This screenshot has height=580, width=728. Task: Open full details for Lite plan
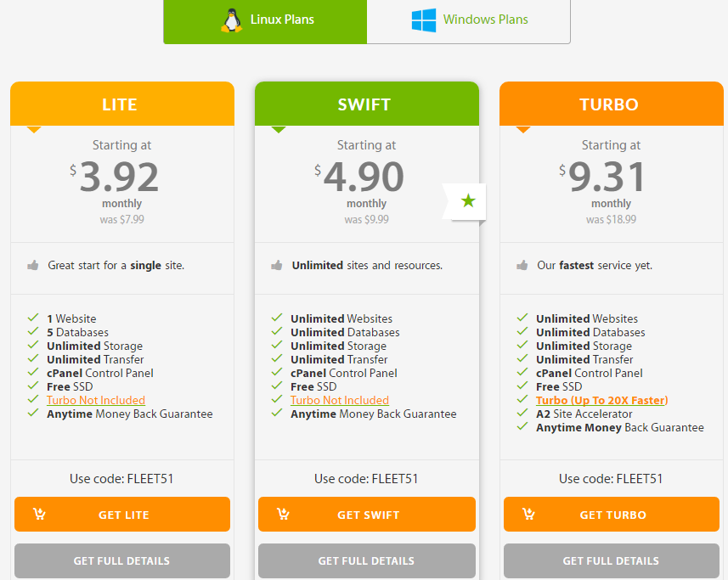pyautogui.click(x=121, y=560)
